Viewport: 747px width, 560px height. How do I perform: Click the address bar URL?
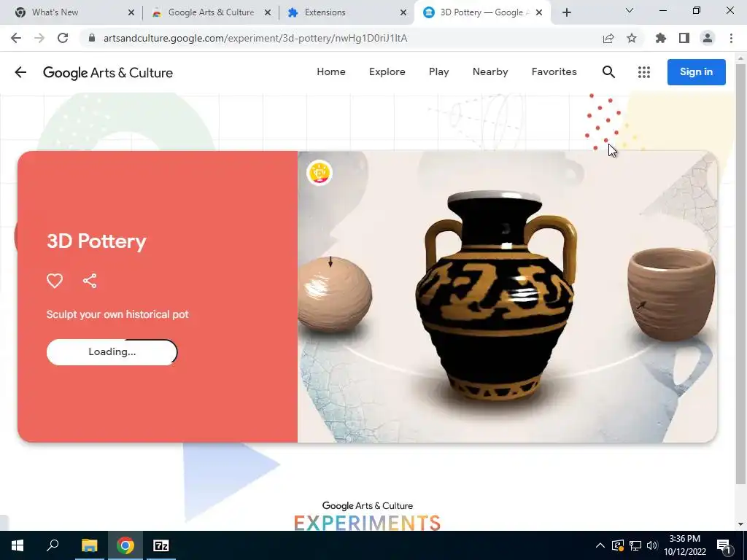(255, 38)
